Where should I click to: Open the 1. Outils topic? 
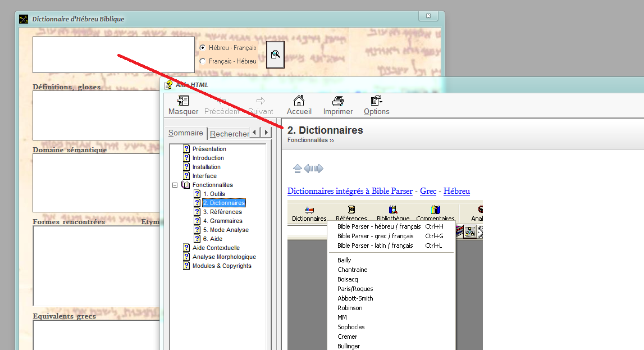(x=214, y=194)
